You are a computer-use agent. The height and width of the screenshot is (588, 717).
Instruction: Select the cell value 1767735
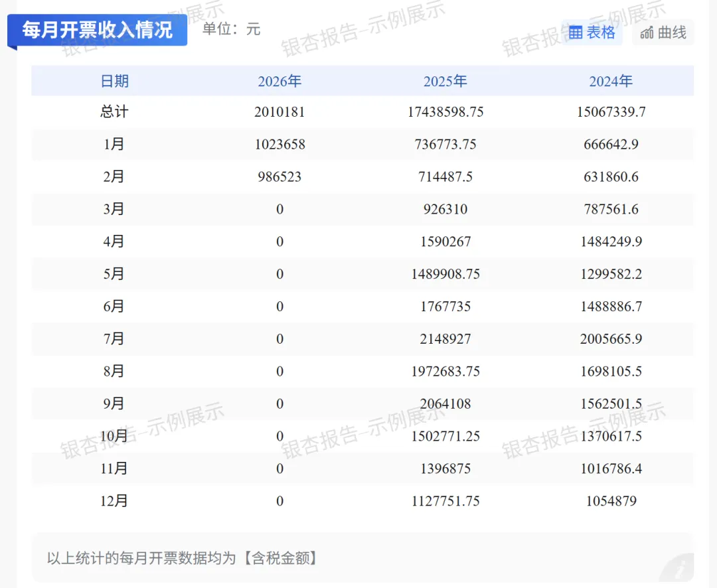coord(445,307)
